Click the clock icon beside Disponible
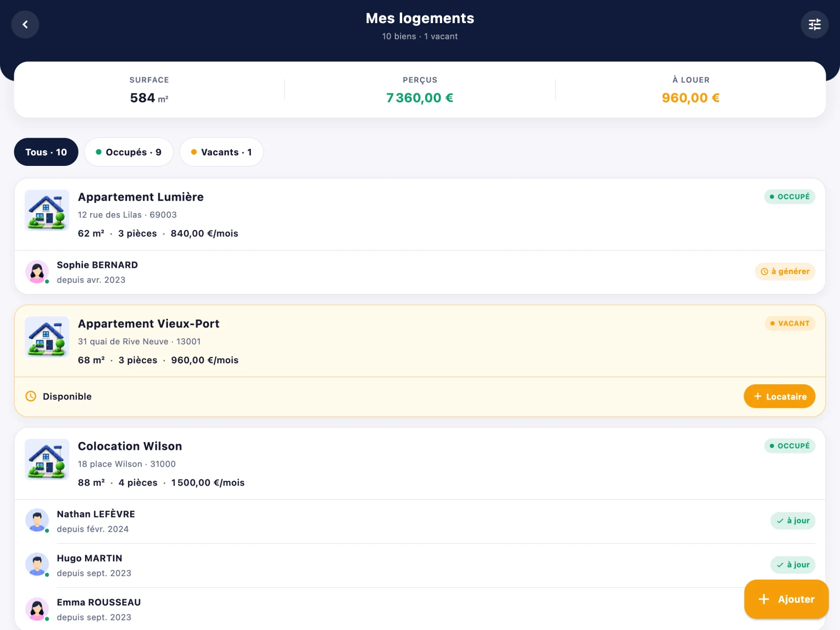This screenshot has width=840, height=630. tap(31, 396)
